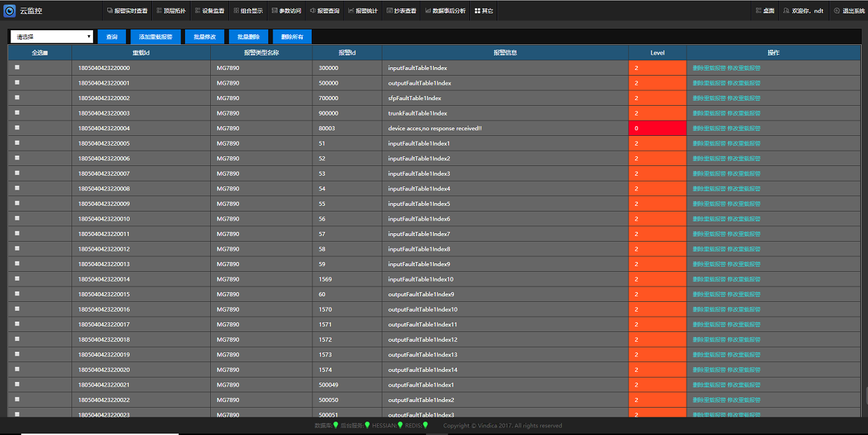This screenshot has width=868, height=435.
Task: Click the 报警信息 column header
Action: (505, 53)
